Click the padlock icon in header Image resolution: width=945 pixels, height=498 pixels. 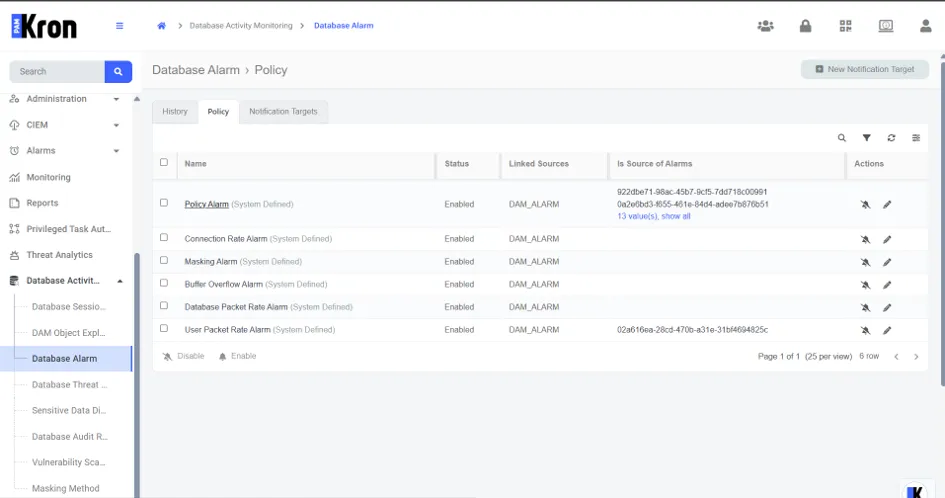(x=805, y=26)
